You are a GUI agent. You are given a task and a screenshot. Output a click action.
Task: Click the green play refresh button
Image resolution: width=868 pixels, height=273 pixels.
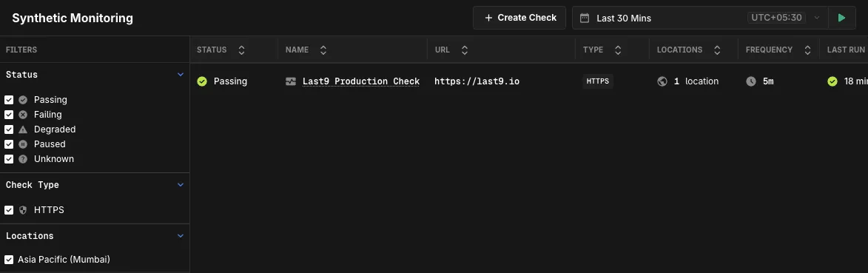tap(841, 18)
